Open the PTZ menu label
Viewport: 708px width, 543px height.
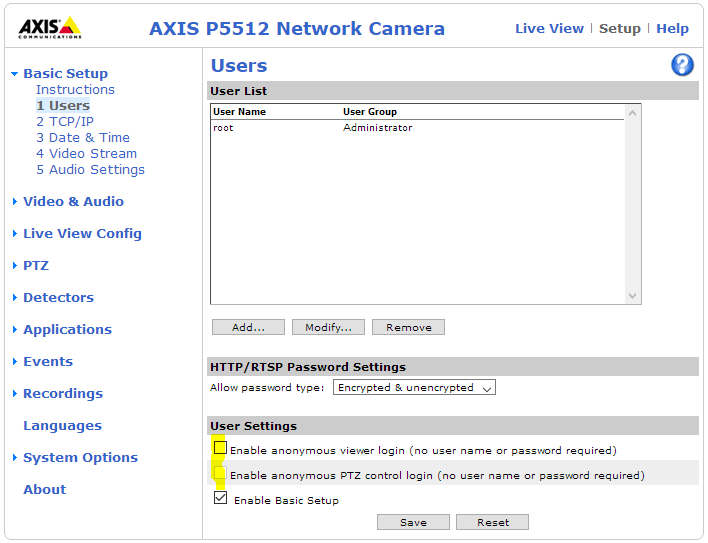(x=36, y=265)
